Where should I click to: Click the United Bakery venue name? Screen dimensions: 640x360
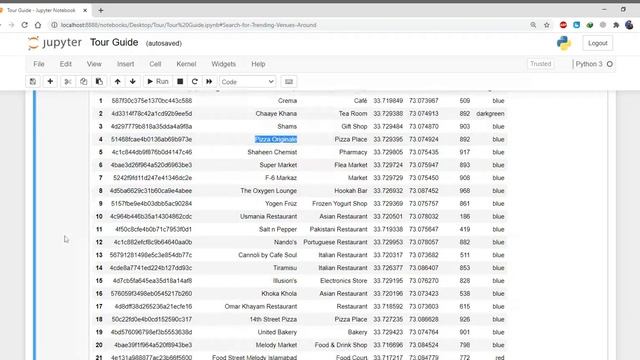point(277,332)
